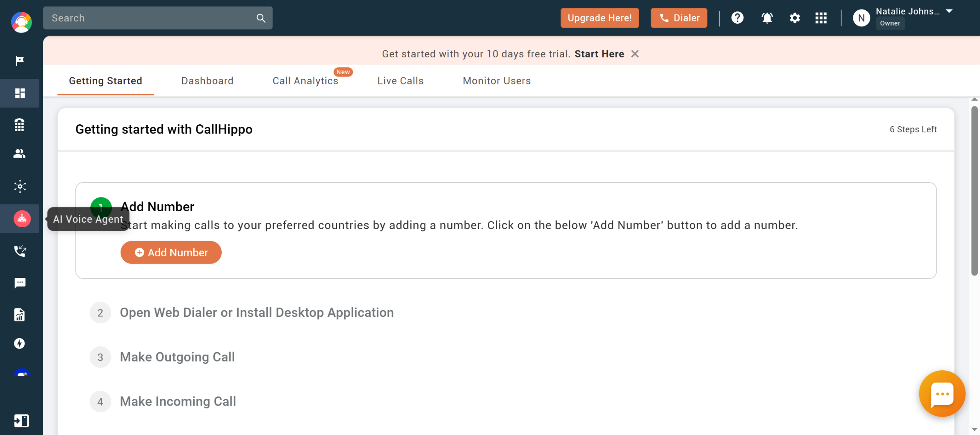Click the integrations hub sidebar icon
This screenshot has width=980, height=435.
click(20, 186)
